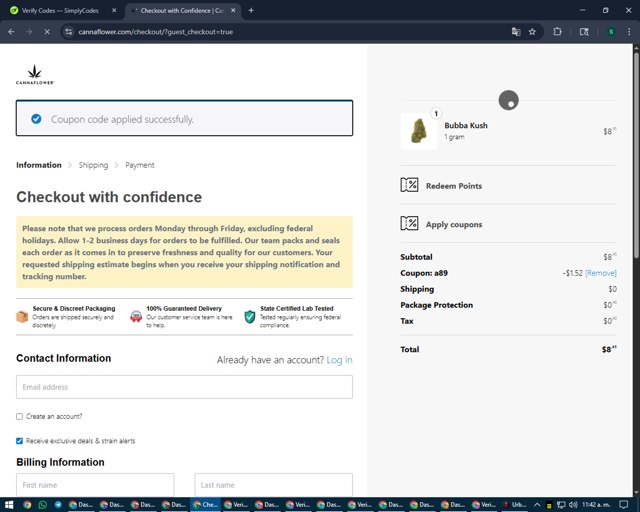Click the Checkout with confidence heading
Image resolution: width=640 pixels, height=512 pixels.
tap(109, 197)
